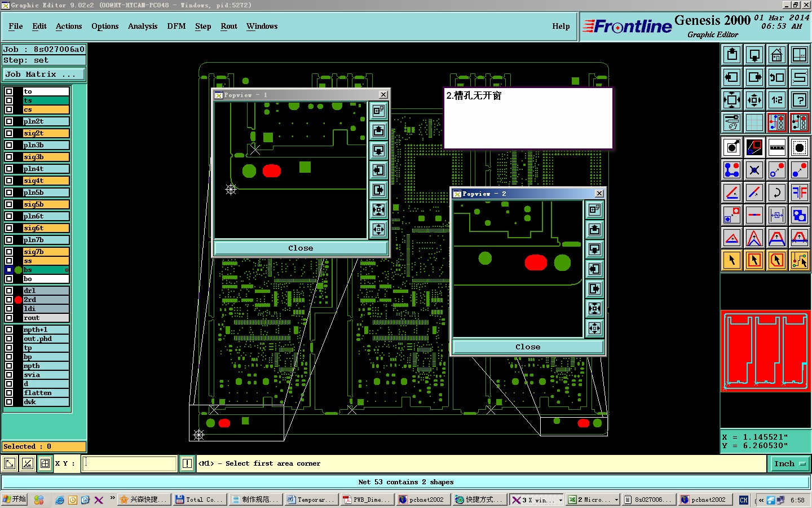Screen dimensions: 812x508
Task: Click the pan left view icon
Action: point(732,77)
